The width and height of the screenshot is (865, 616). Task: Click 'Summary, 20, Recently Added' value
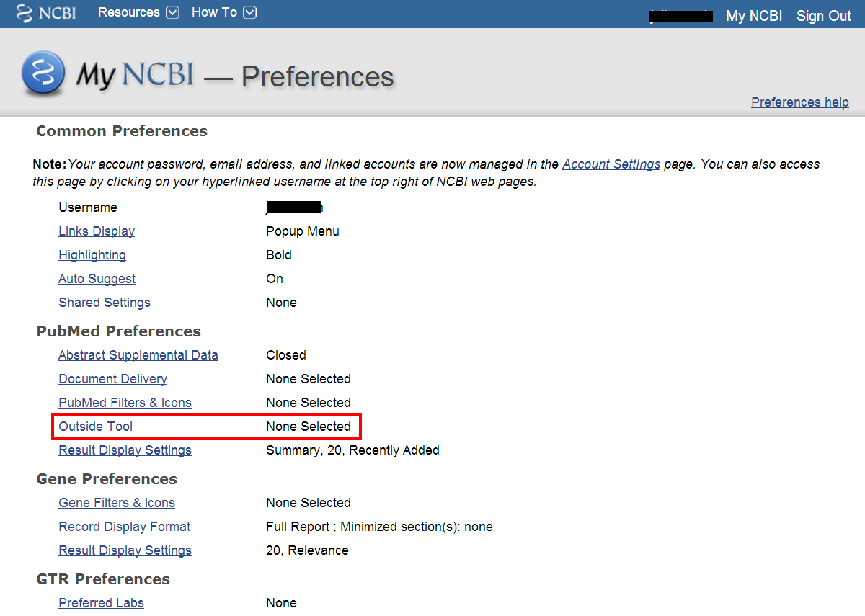[x=352, y=450]
